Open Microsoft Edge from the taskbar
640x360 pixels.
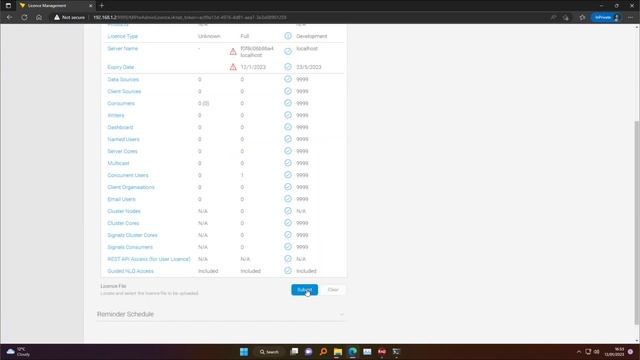click(x=352, y=352)
